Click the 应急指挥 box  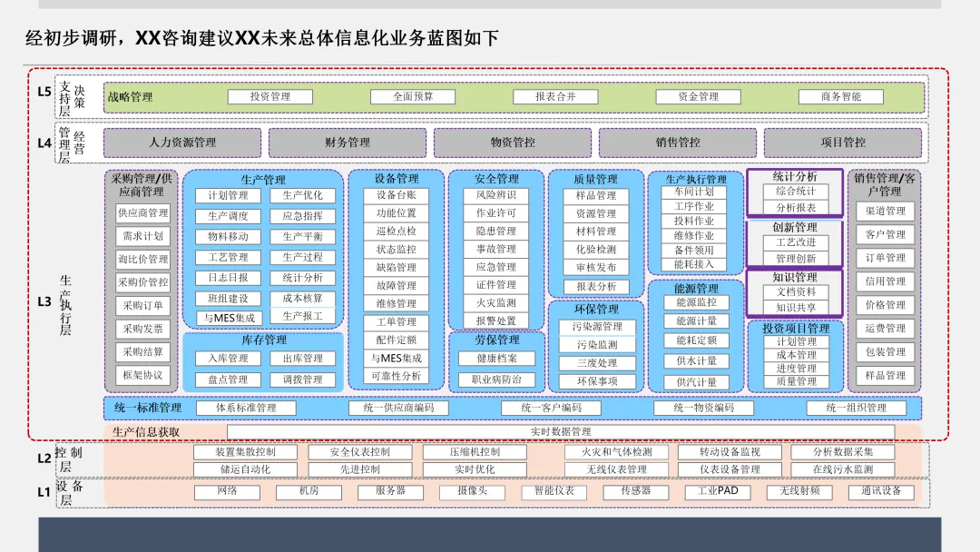302,216
